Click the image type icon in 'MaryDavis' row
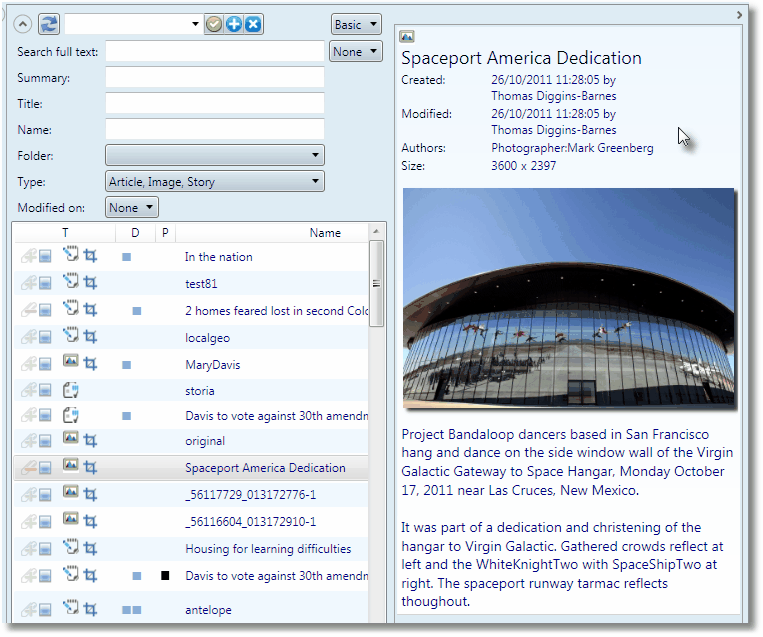Screen dimensions: 763x637 point(71,361)
